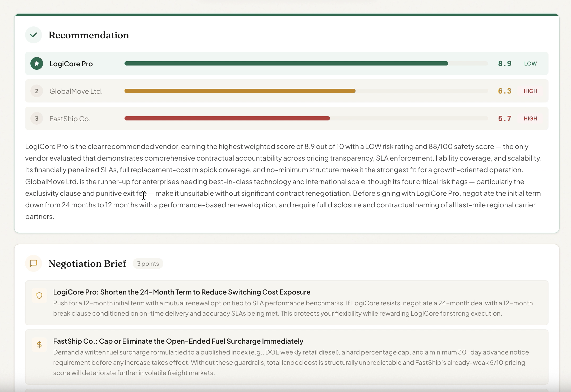Click the rank 2 badge for GlobalMove

[37, 91]
